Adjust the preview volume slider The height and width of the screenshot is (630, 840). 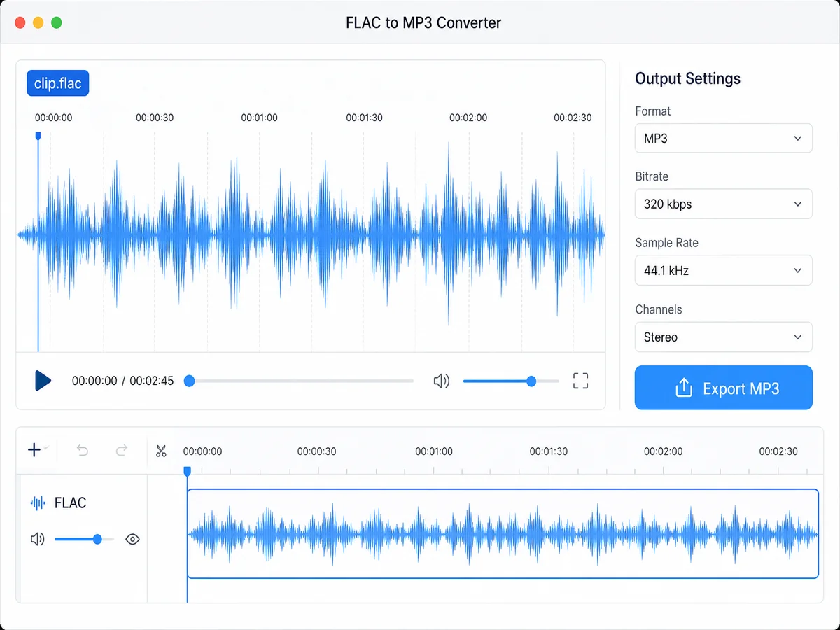510,381
